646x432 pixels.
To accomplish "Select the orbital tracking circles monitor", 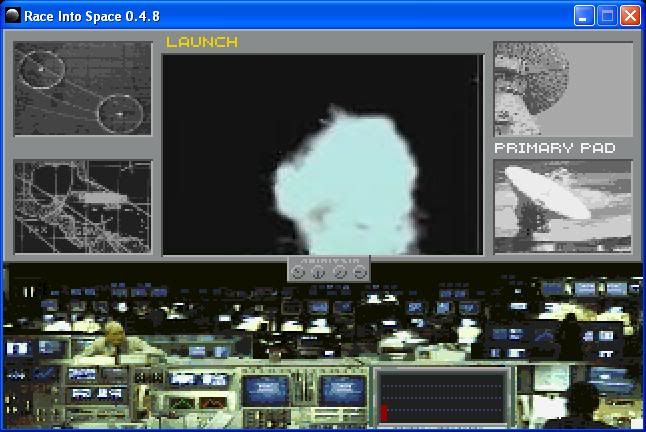I will coord(83,89).
